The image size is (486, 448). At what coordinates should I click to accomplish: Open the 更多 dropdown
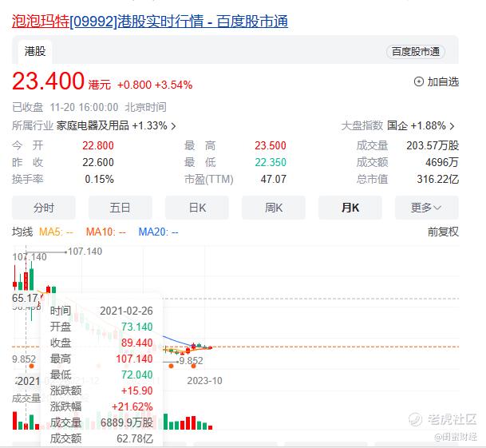[x=427, y=208]
